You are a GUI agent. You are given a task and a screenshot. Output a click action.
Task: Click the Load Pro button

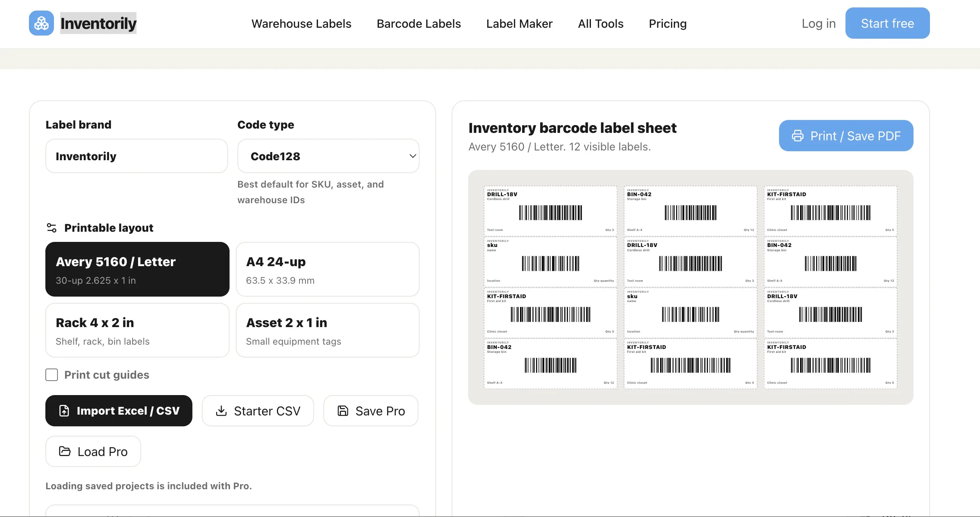coord(93,451)
